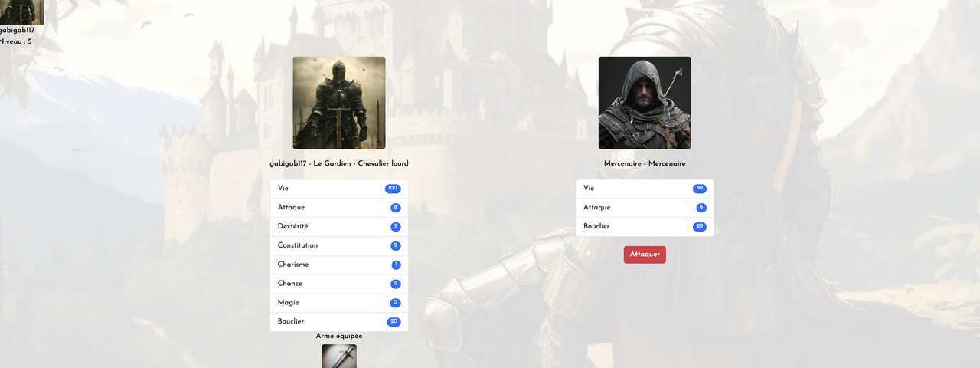Select the Mercenaire enemy portrait
The width and height of the screenshot is (980, 368).
tap(645, 103)
